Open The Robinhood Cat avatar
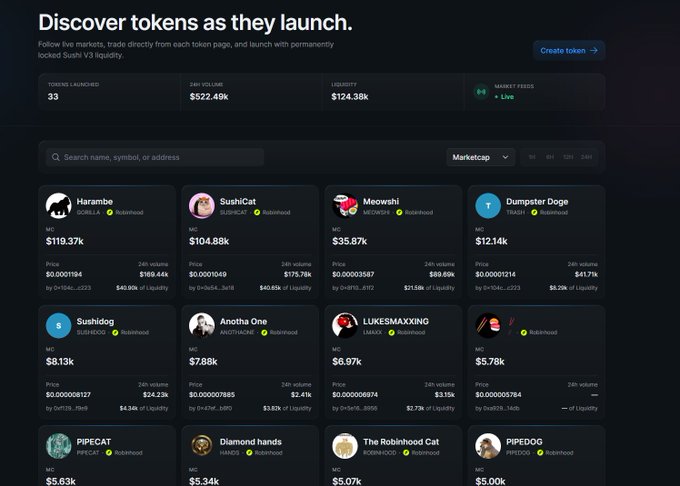The height and width of the screenshot is (486, 680). pos(345,446)
